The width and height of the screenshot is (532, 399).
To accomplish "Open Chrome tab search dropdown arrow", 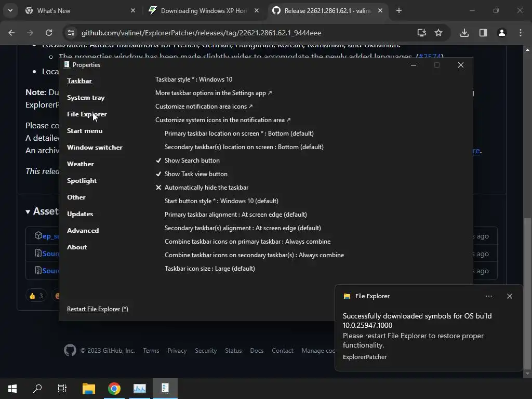I will click(x=10, y=10).
